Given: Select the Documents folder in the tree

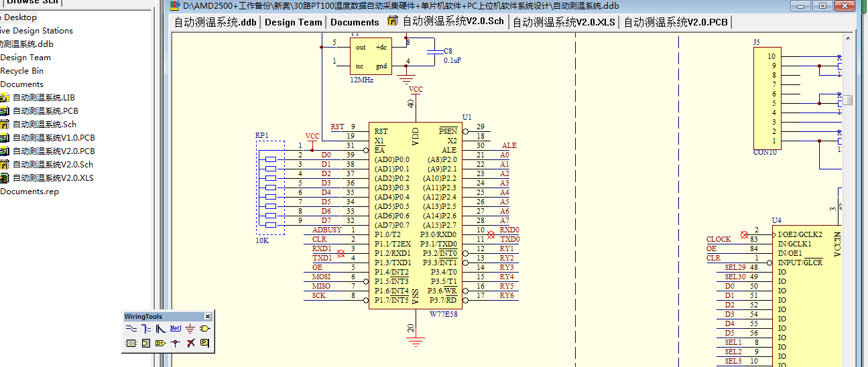Looking at the screenshot, I should click(21, 84).
